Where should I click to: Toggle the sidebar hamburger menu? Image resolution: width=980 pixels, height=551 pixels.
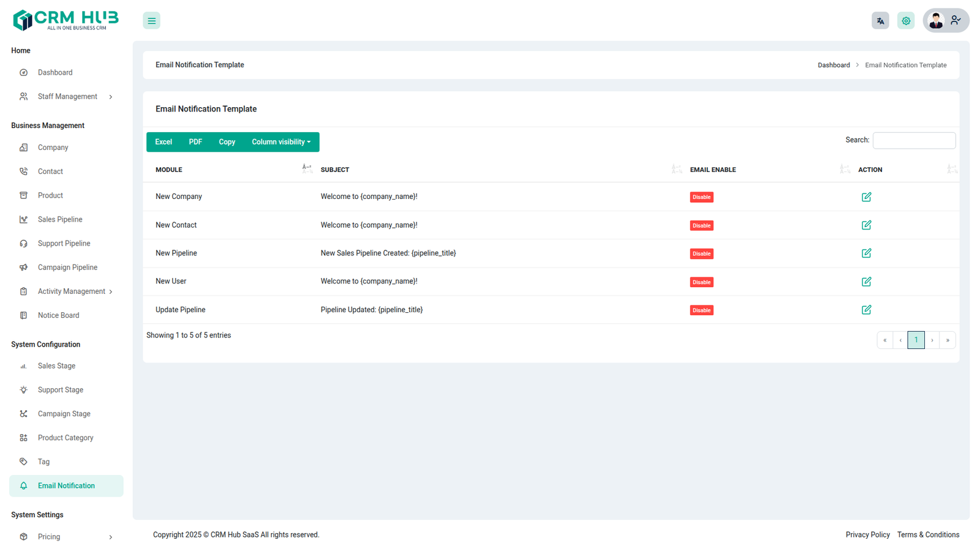click(x=151, y=21)
